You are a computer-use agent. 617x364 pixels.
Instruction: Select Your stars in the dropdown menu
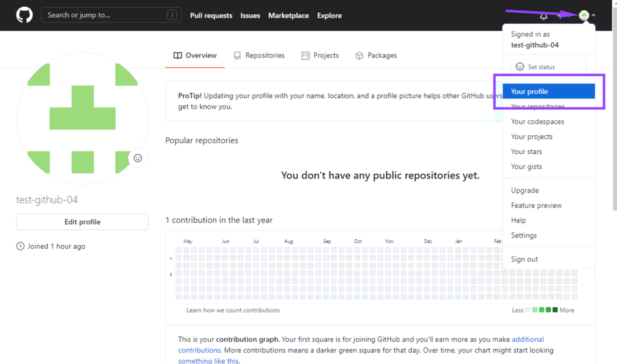point(549,152)
